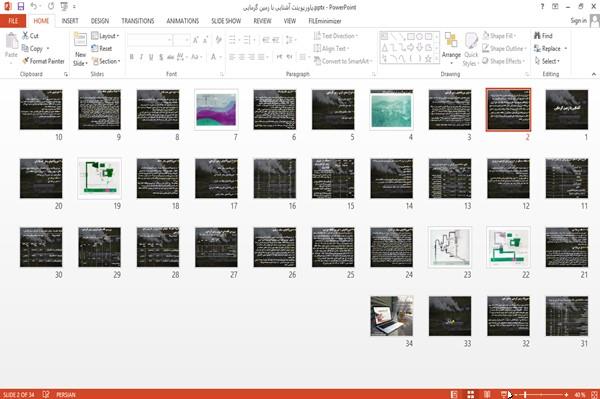This screenshot has height=399, width=600.
Task: Open the font size combo box
Action: [181, 39]
